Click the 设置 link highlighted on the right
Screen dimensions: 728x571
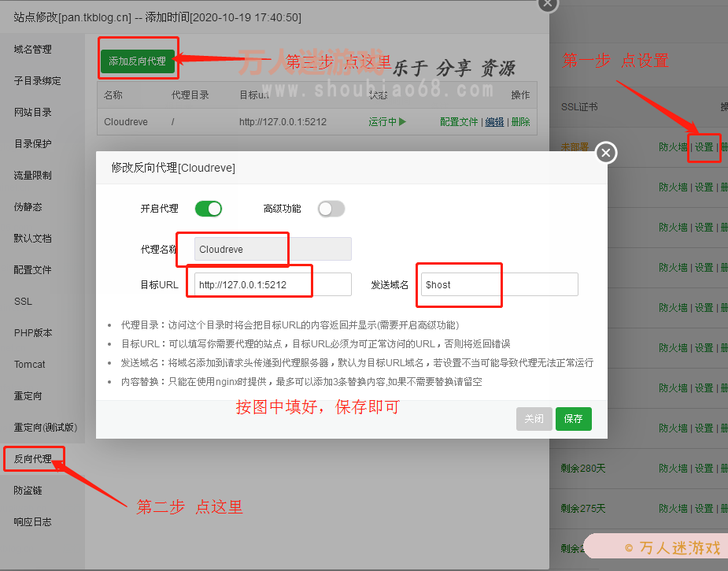click(x=704, y=148)
